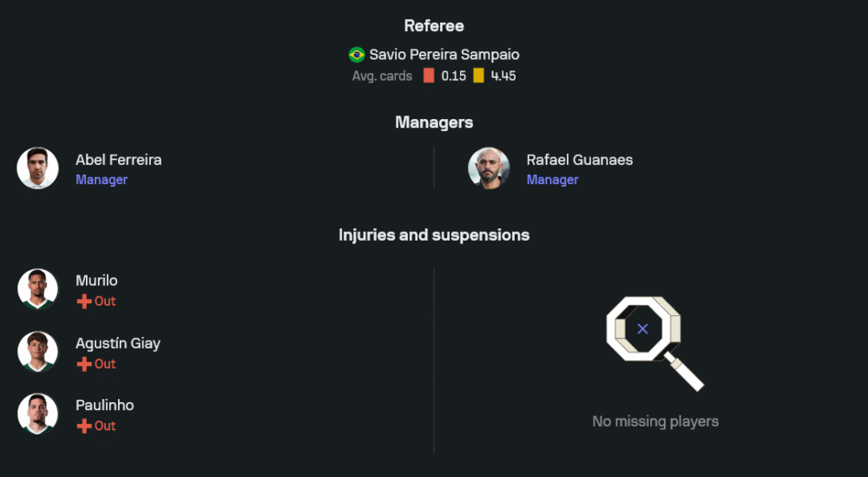Click Paulinho's player avatar

click(x=38, y=414)
